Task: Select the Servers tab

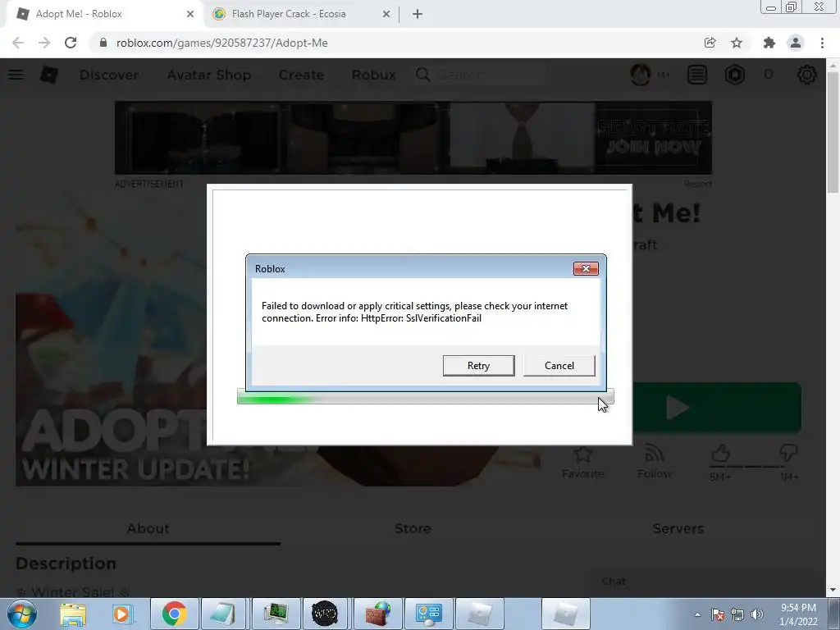Action: [678, 528]
